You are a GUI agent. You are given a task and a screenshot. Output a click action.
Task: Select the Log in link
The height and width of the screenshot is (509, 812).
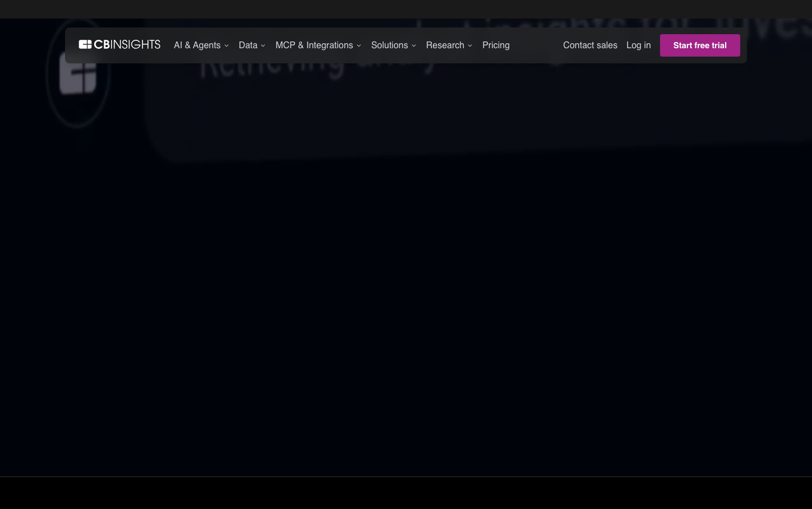pos(638,45)
